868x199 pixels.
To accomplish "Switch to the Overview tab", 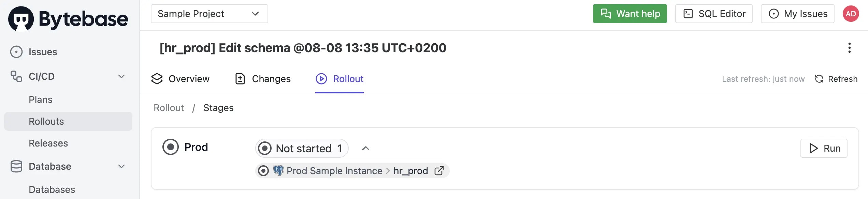I will (x=180, y=79).
